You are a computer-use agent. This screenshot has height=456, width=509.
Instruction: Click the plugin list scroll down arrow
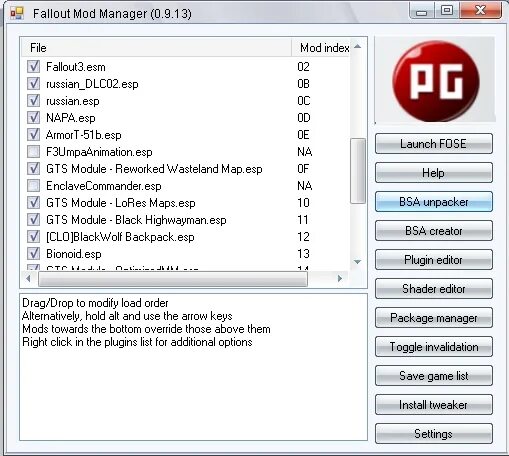[x=358, y=262]
